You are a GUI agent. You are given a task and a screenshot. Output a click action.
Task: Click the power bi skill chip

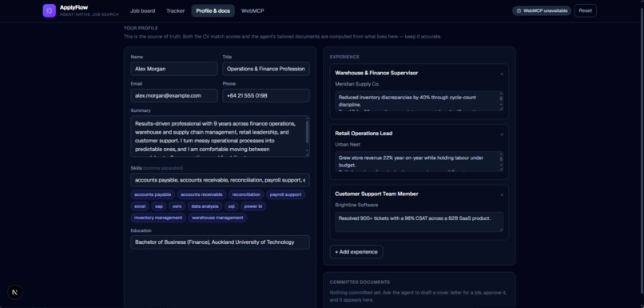click(x=253, y=206)
